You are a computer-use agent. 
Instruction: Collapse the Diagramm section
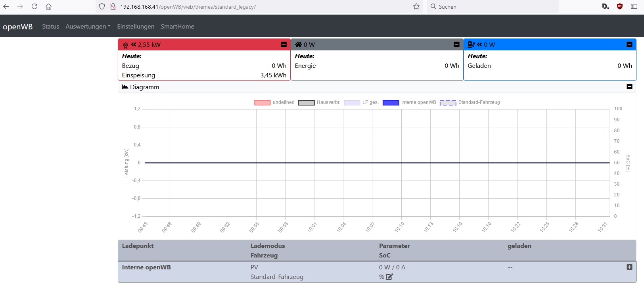629,86
